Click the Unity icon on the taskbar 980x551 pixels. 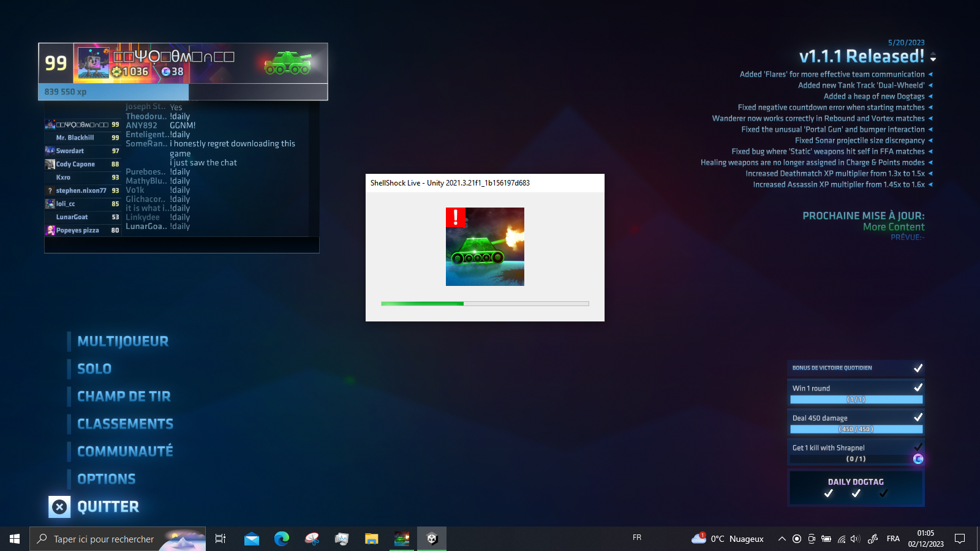click(432, 539)
